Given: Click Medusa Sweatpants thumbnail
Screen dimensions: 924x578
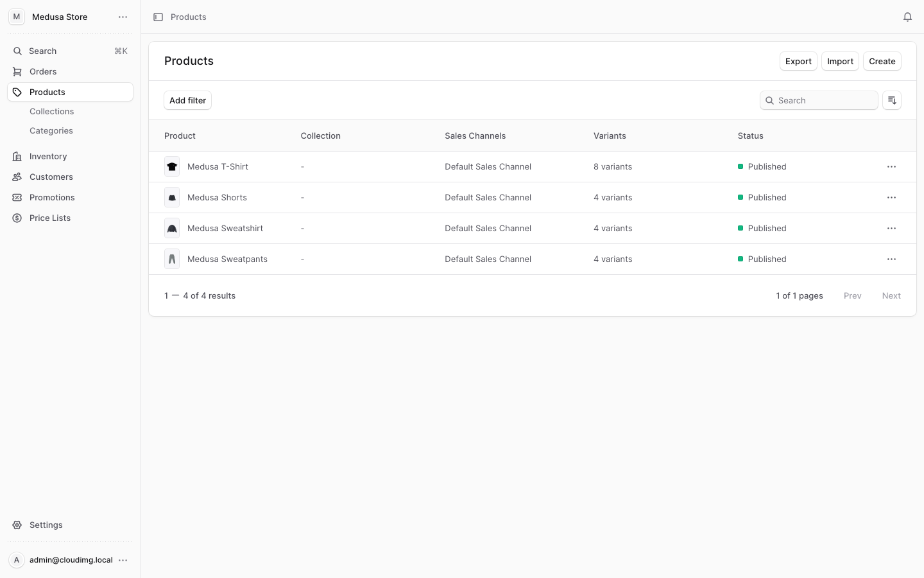Looking at the screenshot, I should click(172, 259).
